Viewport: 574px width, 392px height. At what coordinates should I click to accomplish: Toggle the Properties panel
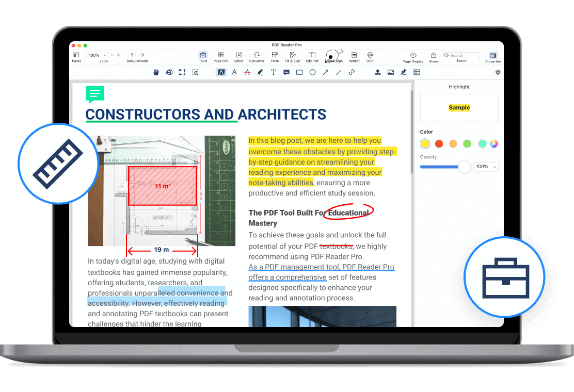click(493, 56)
